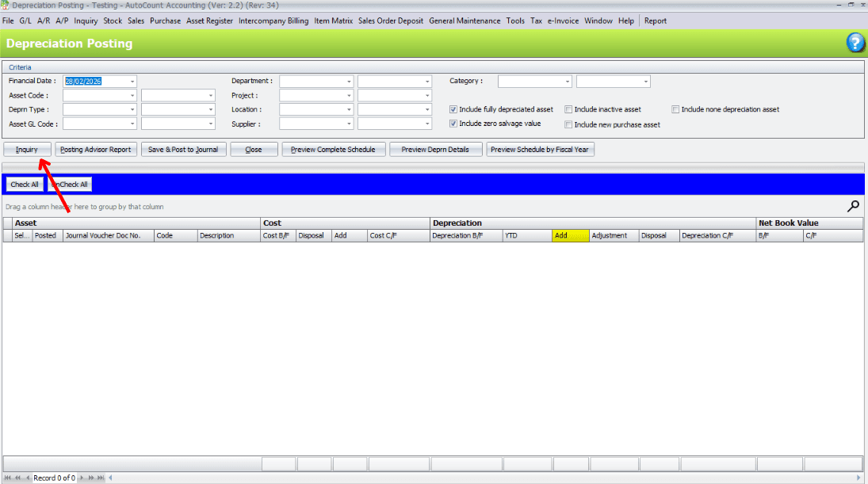Click the next page arrow in record navigator
The image size is (868, 484).
pos(90,478)
